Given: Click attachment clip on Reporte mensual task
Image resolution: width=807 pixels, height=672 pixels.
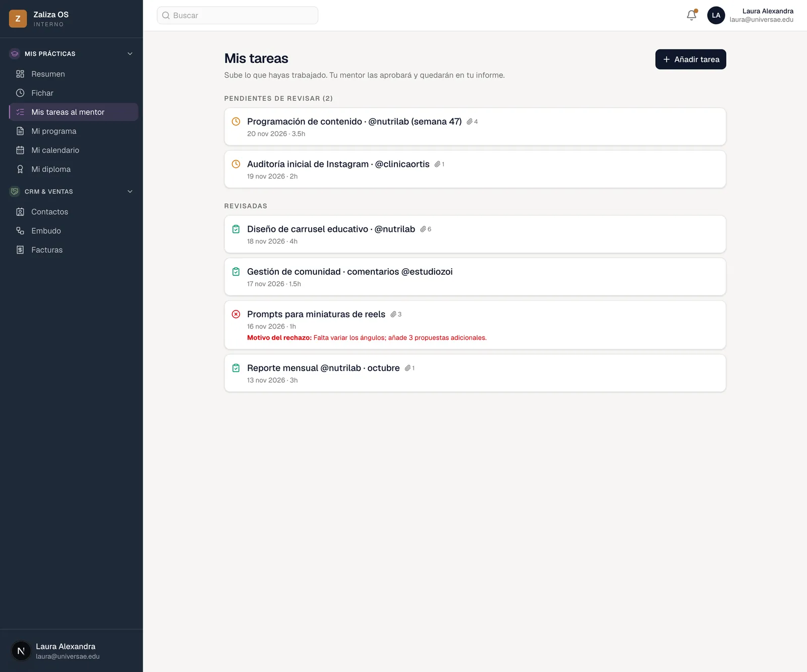Looking at the screenshot, I should (408, 368).
